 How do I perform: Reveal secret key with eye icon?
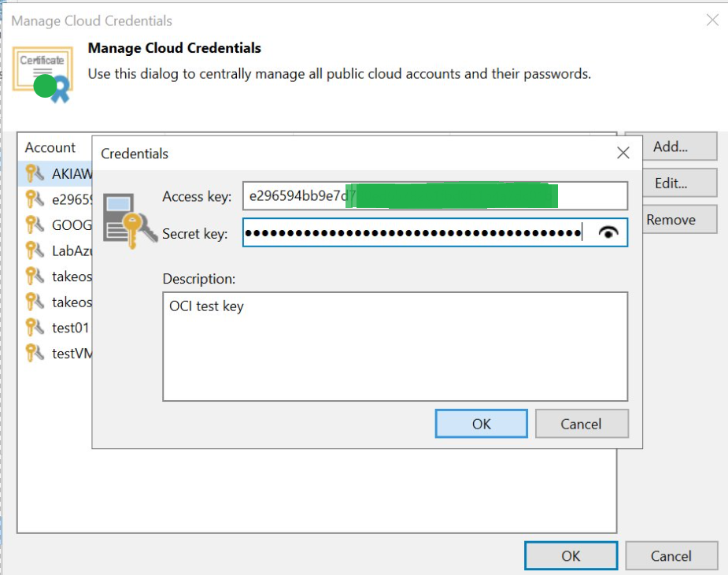pos(608,232)
